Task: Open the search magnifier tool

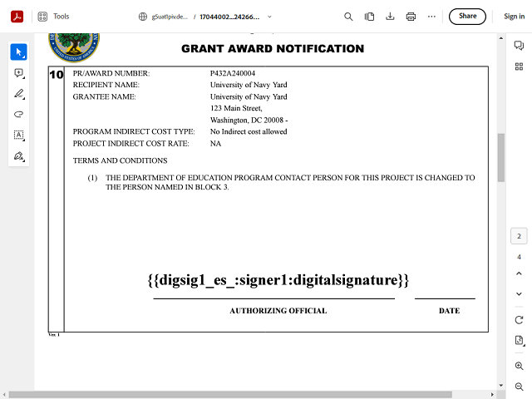Action: (348, 17)
